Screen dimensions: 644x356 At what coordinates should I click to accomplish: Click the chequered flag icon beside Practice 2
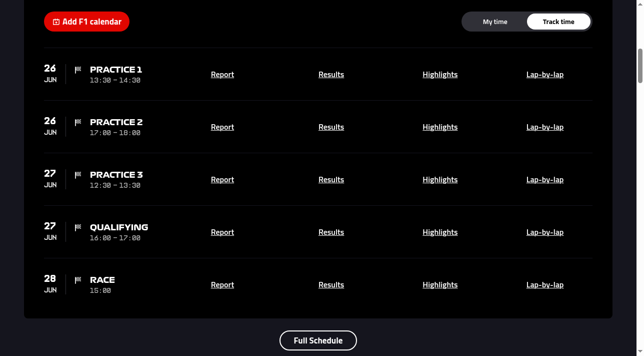[78, 122]
